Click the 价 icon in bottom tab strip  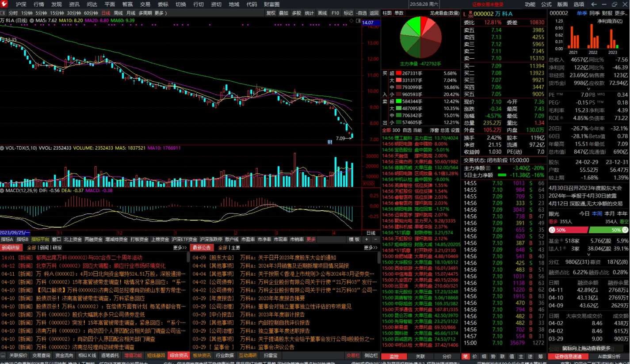click(475, 356)
